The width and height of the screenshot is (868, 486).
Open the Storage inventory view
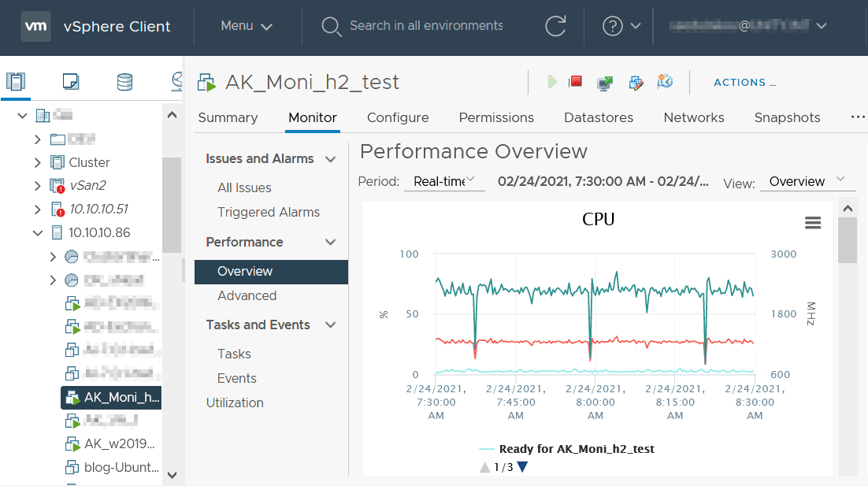click(x=124, y=81)
